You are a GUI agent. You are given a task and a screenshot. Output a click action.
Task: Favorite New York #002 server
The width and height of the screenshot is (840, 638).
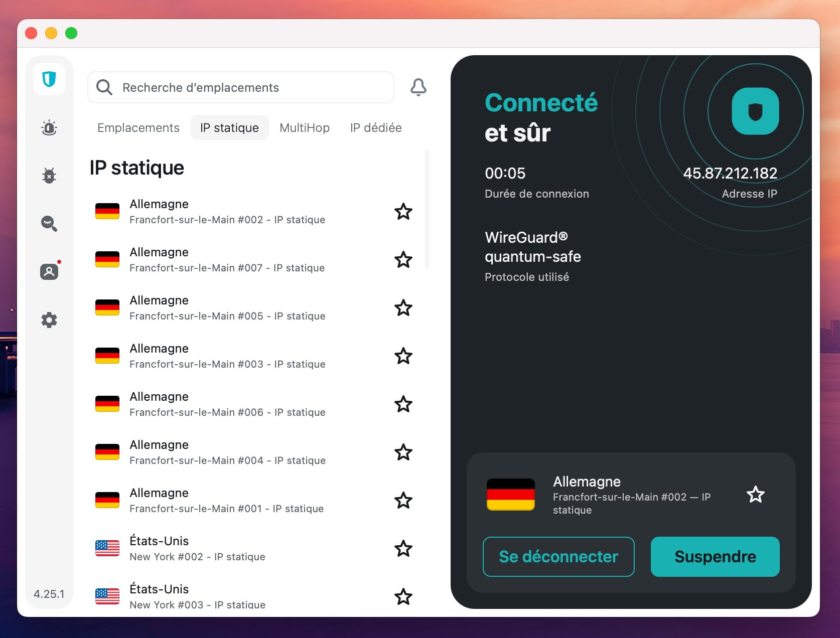point(403,549)
